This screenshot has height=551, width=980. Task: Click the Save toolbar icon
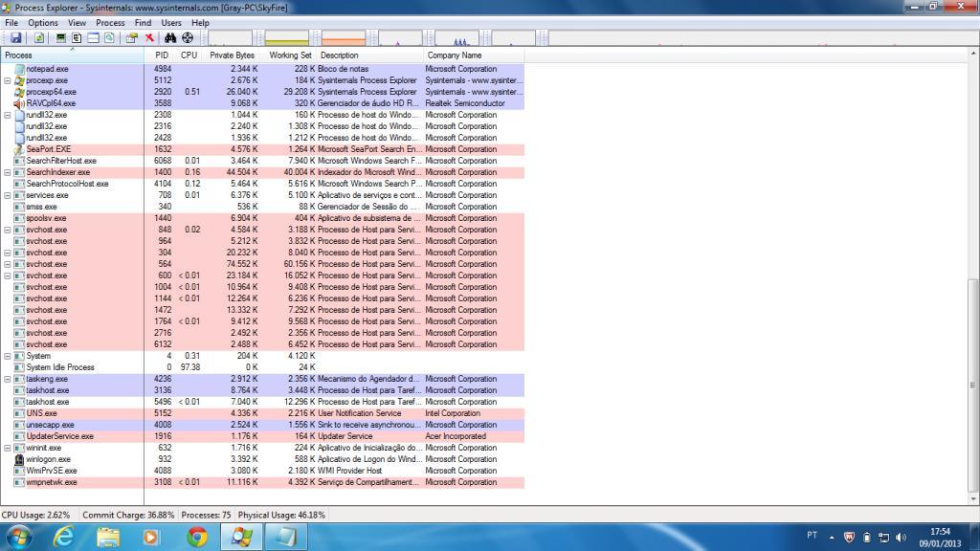15,38
